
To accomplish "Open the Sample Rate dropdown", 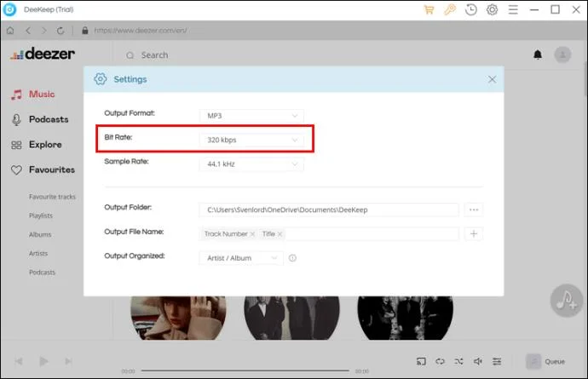I will coord(251,164).
